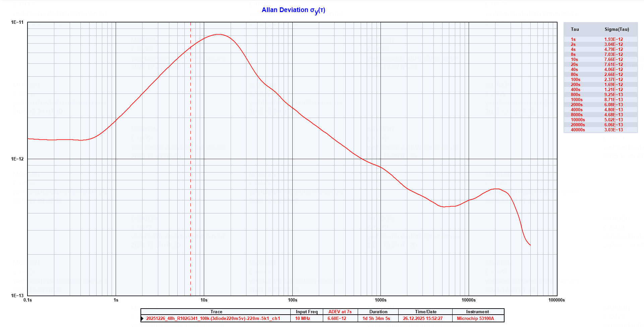Screen dimensions: 644x327
Task: Select the trace name 20251226_48h_R102G341 entry
Action: [213, 319]
